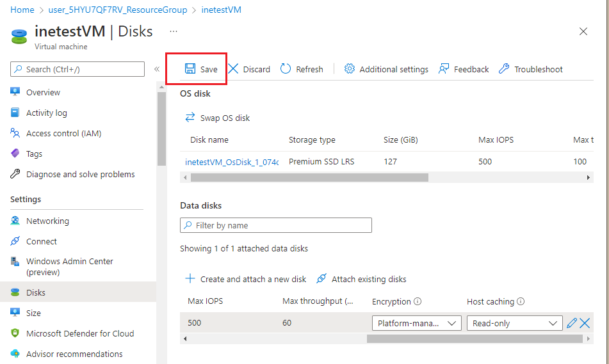
Task: Collapse the left navigation menu
Action: pyautogui.click(x=157, y=69)
